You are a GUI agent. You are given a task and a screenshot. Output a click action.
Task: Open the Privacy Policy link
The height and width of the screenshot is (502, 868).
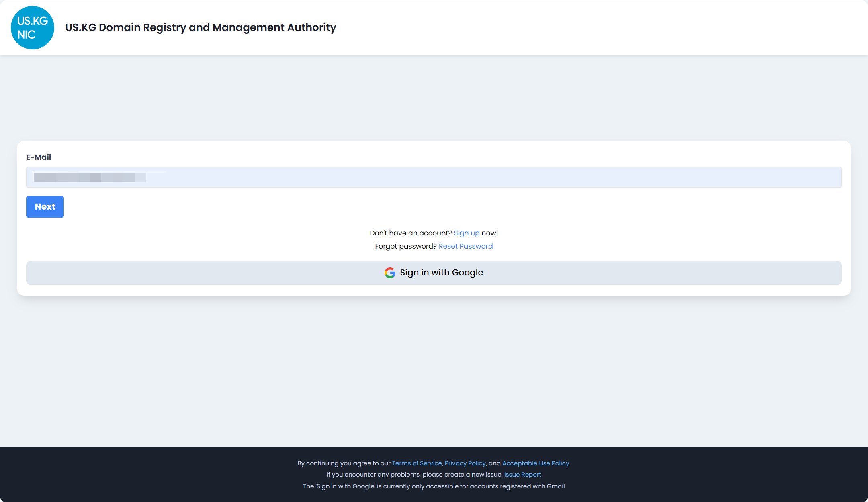(465, 463)
